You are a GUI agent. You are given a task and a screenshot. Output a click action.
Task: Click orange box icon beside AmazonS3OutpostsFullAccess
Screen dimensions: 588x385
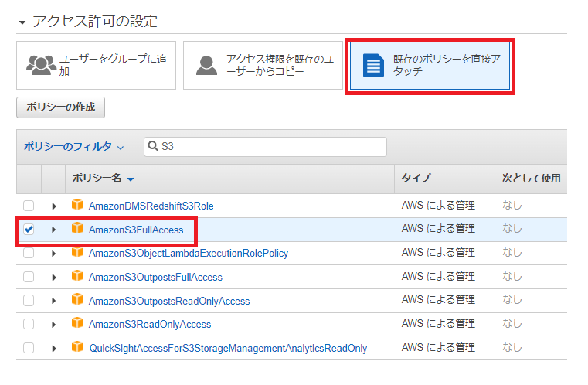pos(76,276)
